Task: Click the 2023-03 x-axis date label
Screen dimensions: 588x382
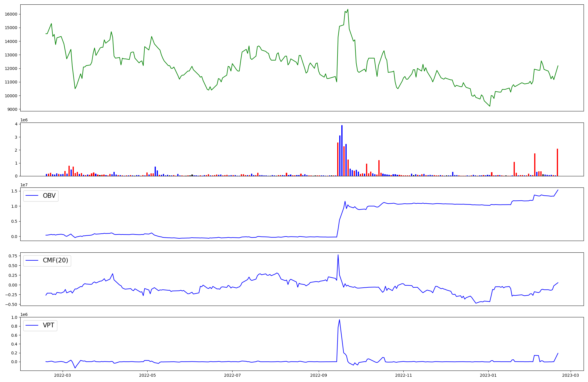Action: (571, 375)
